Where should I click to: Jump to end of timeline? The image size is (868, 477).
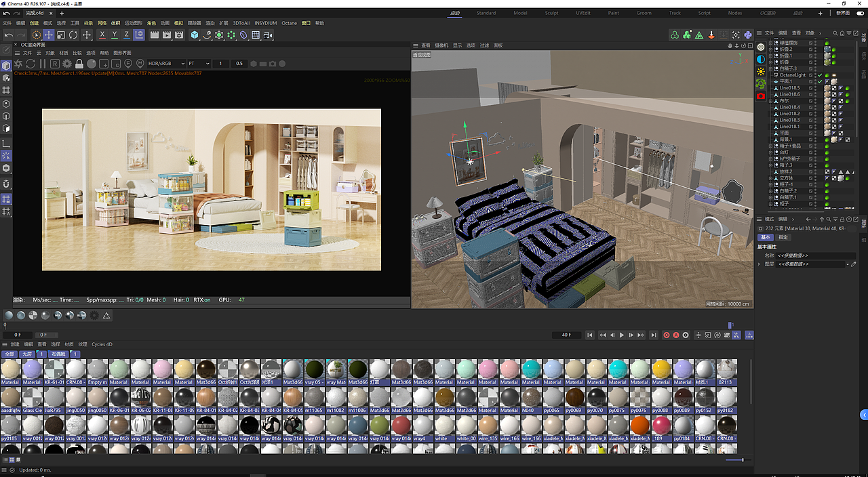click(654, 335)
